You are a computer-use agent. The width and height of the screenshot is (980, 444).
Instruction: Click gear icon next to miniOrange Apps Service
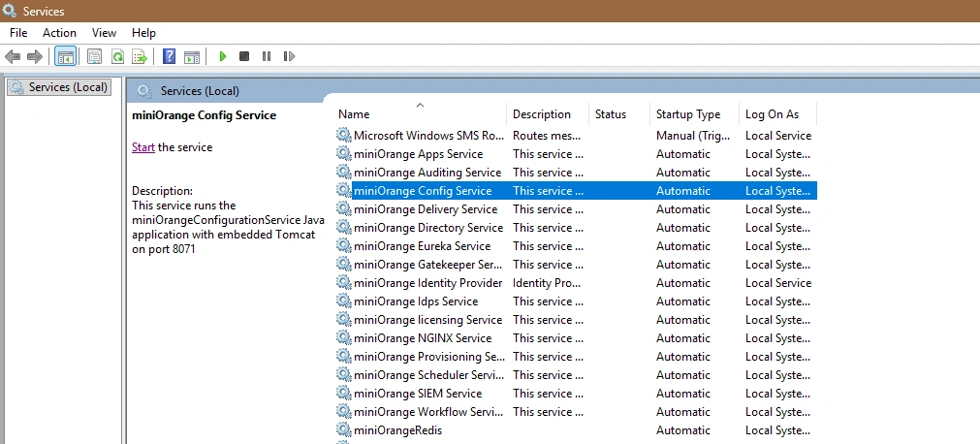pyautogui.click(x=344, y=154)
